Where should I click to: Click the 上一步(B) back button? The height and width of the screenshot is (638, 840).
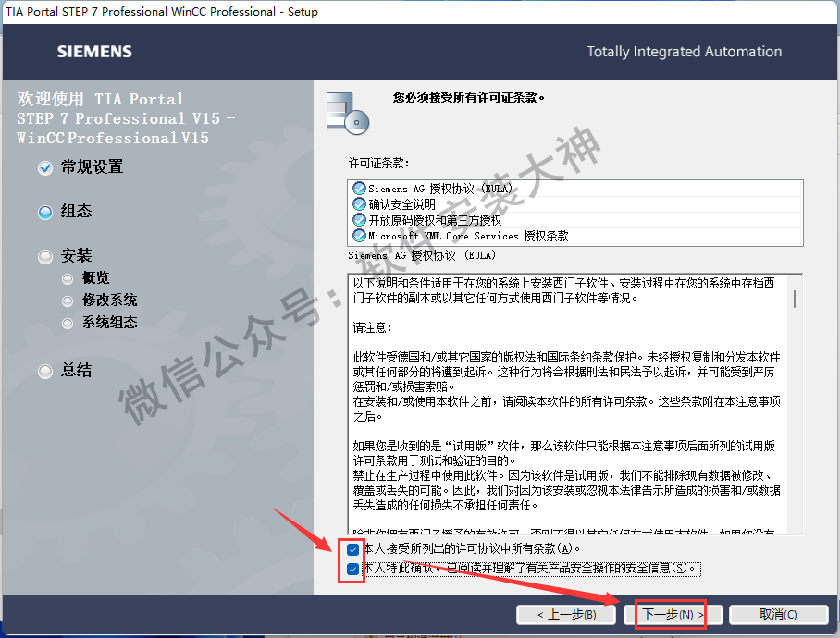pyautogui.click(x=566, y=615)
